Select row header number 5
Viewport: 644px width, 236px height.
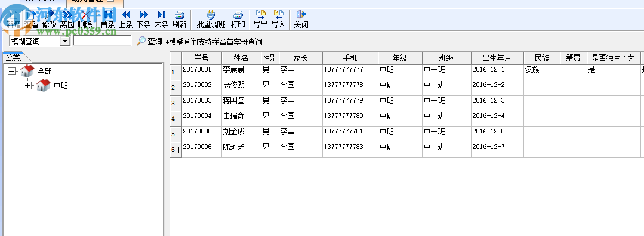[x=176, y=134]
